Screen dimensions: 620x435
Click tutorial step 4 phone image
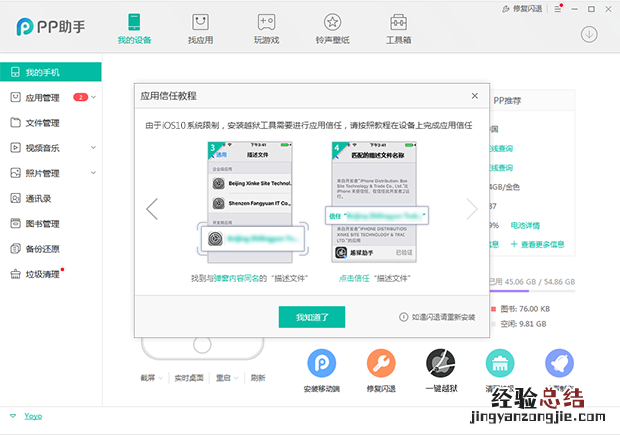pyautogui.click(x=374, y=202)
